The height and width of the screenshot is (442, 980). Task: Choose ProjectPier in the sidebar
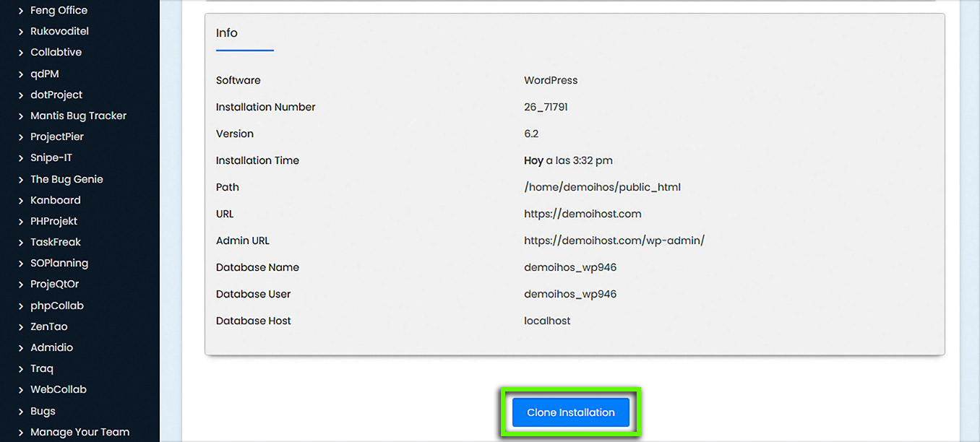(x=57, y=136)
